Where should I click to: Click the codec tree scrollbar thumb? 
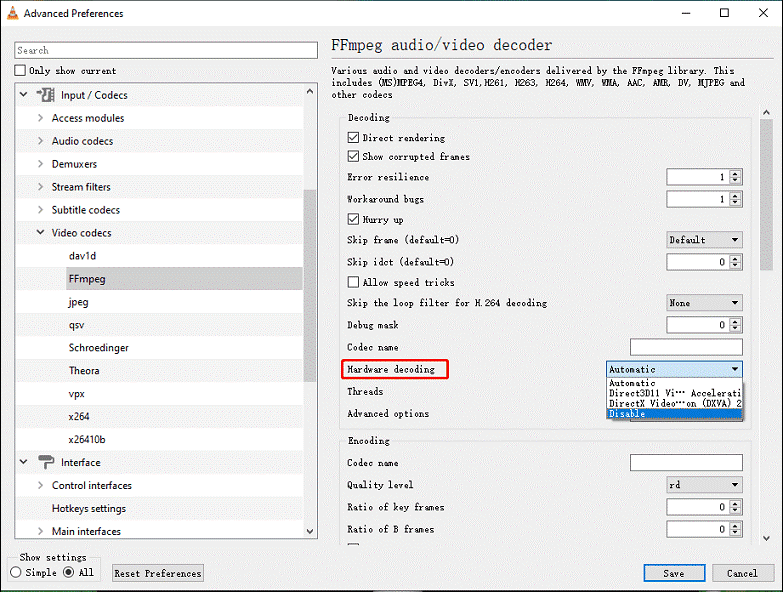pyautogui.click(x=310, y=286)
